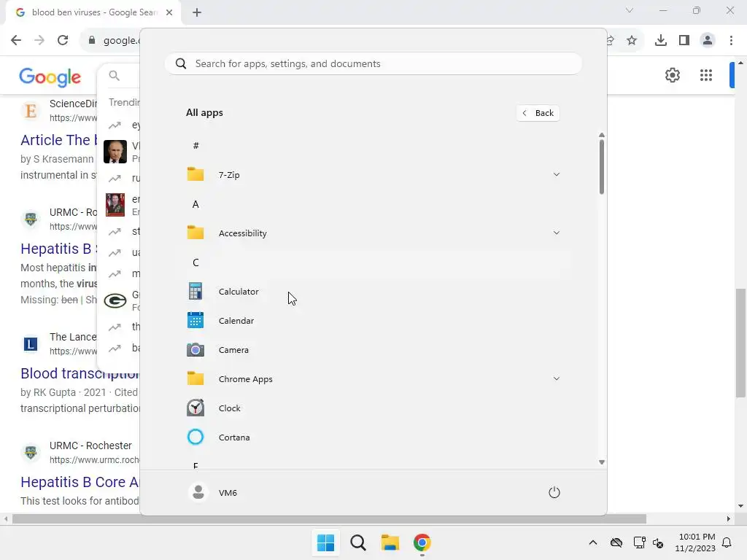747x560 pixels.
Task: Open the 'Hepatitis B' search result link
Action: click(x=58, y=249)
